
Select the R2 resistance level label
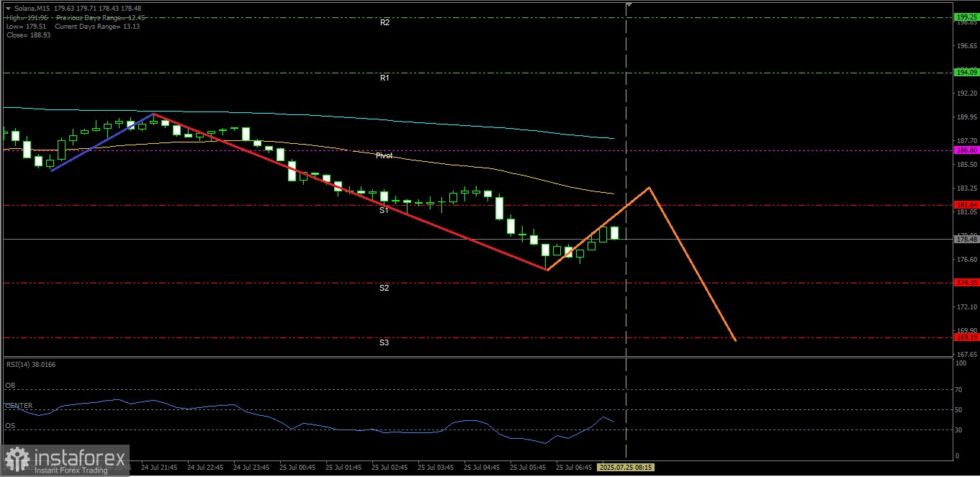click(385, 23)
